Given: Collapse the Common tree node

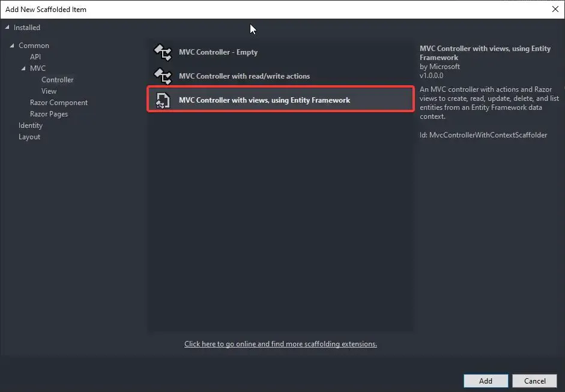Looking at the screenshot, I should tap(13, 45).
